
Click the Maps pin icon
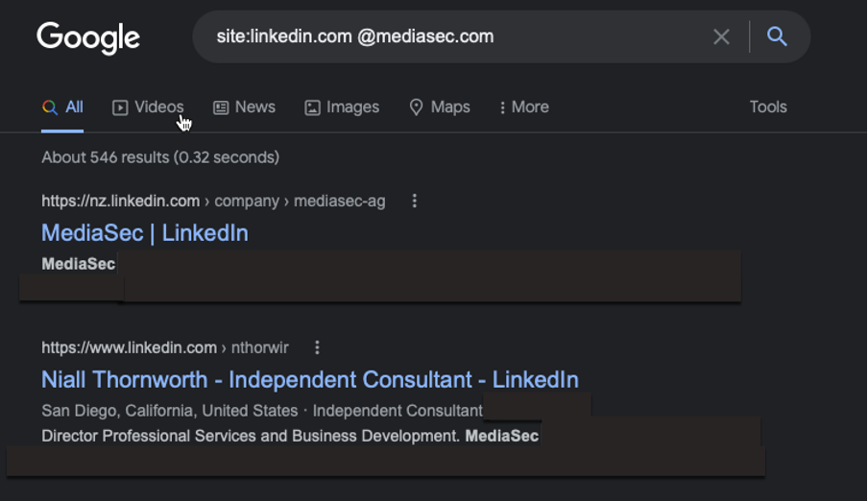[416, 107]
